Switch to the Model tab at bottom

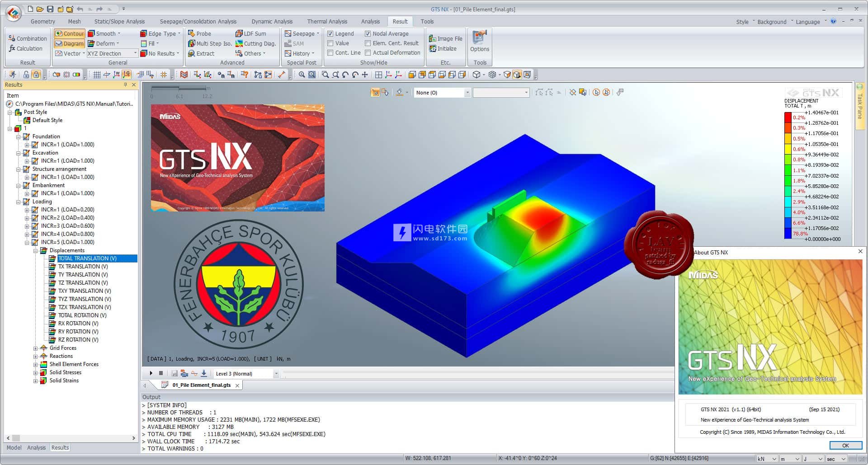(x=14, y=447)
